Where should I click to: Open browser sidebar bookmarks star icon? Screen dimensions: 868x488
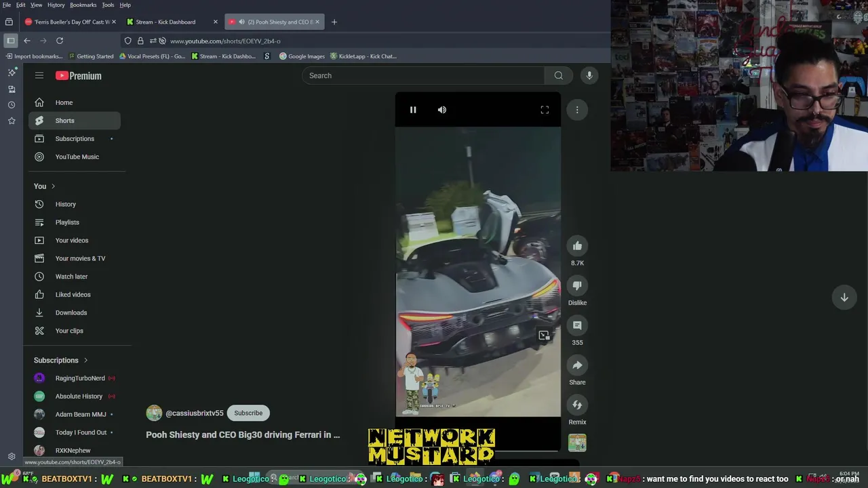(12, 121)
